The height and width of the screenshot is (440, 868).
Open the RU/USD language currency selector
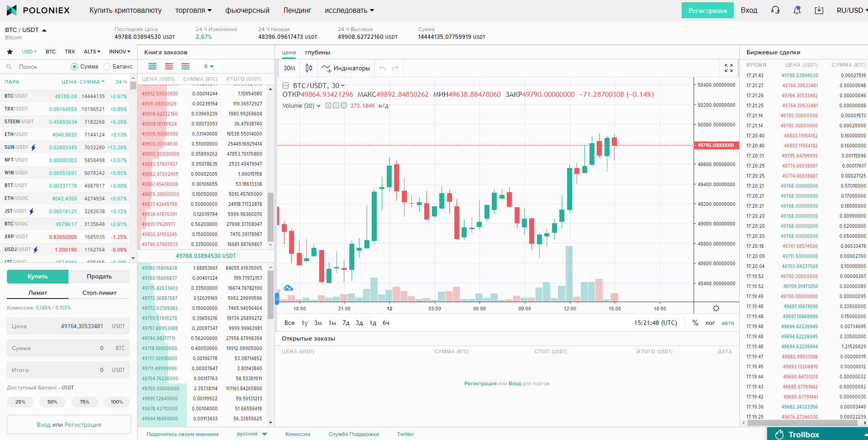tap(852, 10)
